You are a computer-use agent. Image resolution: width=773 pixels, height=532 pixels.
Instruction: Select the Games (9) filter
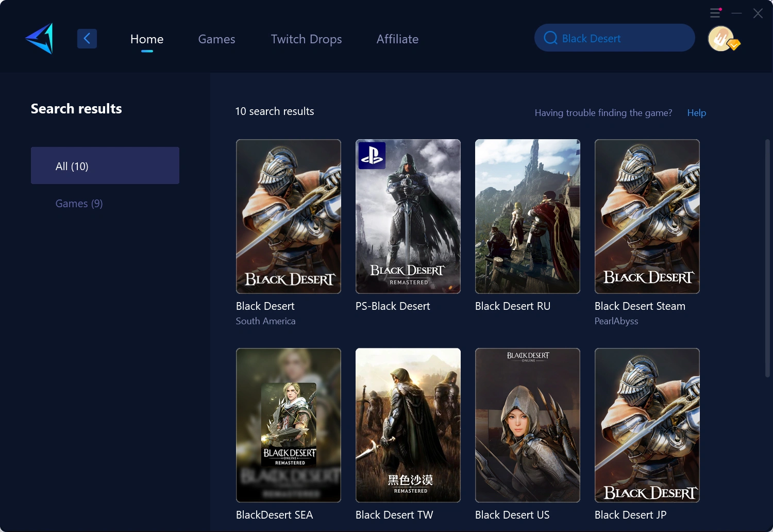(x=79, y=204)
